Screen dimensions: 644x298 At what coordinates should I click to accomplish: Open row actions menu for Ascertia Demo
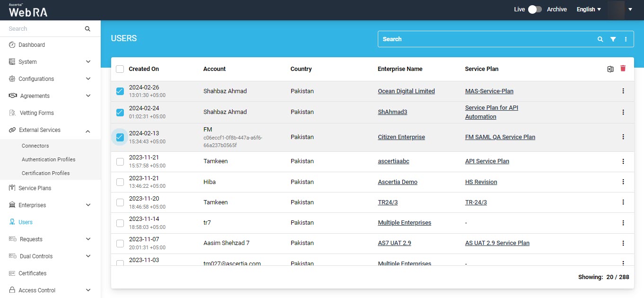pyautogui.click(x=623, y=182)
